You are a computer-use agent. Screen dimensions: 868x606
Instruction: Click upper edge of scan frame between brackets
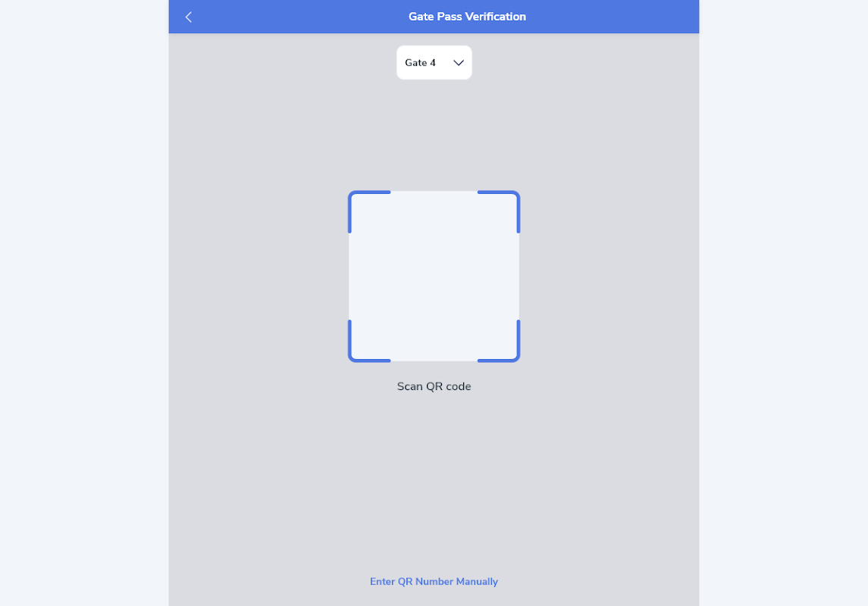coord(434,192)
